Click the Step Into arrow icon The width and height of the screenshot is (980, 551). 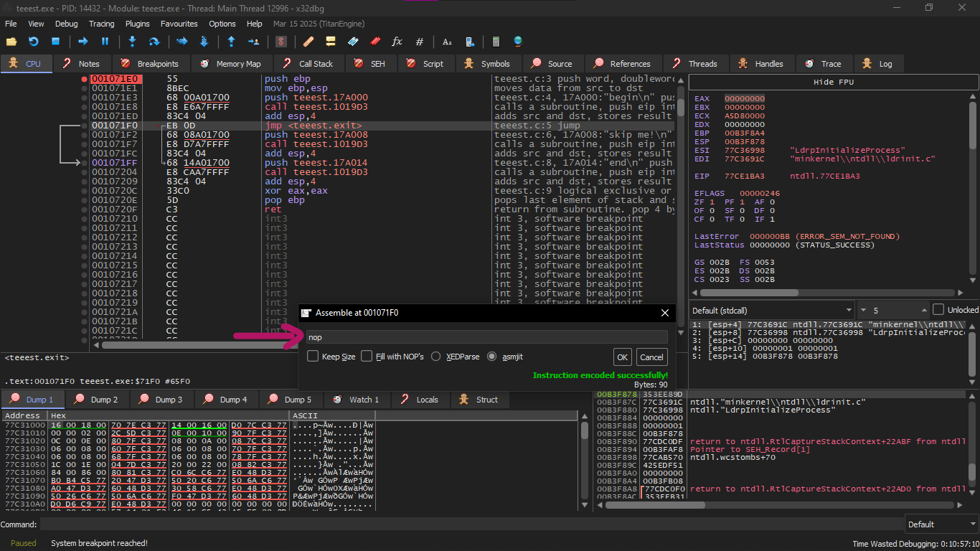[132, 42]
